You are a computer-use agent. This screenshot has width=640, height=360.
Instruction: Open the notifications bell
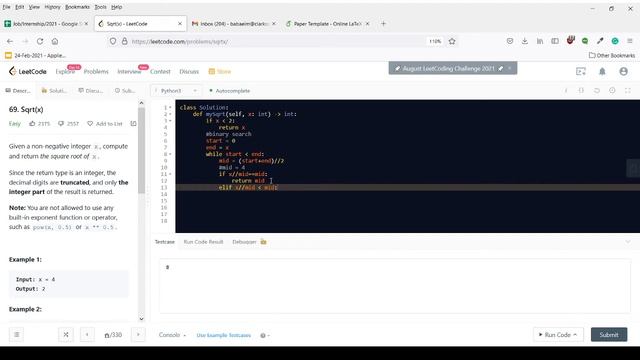click(602, 71)
